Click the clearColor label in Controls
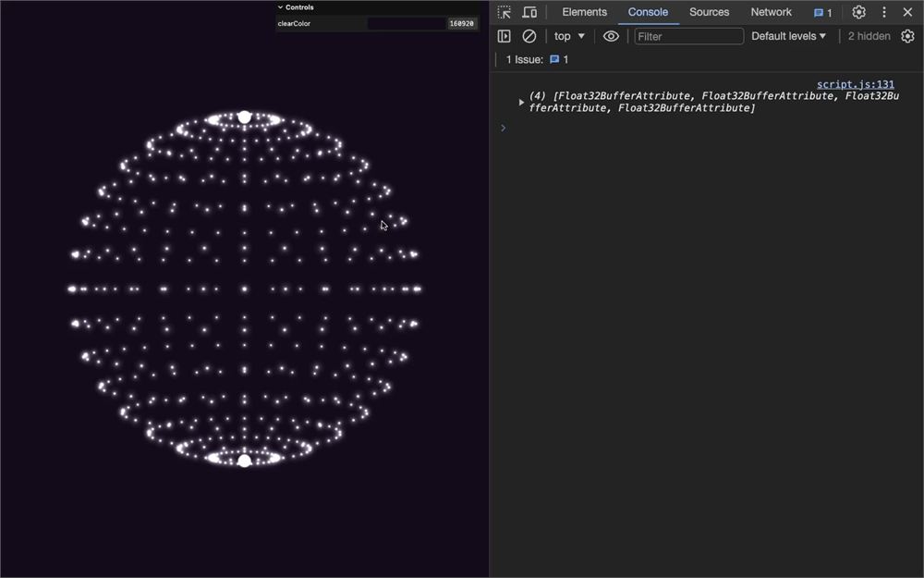 point(294,24)
